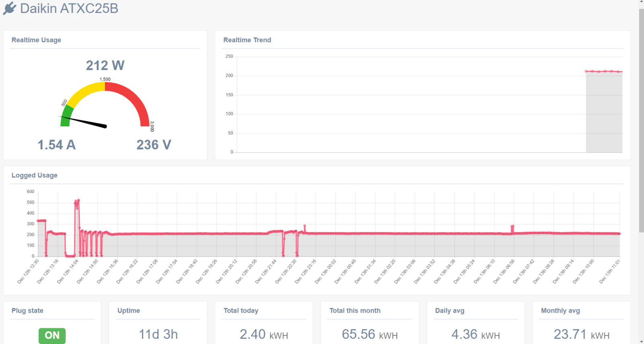Click the Dec 13th 06:56 time label
This screenshot has width=644, height=344.
[x=504, y=272]
